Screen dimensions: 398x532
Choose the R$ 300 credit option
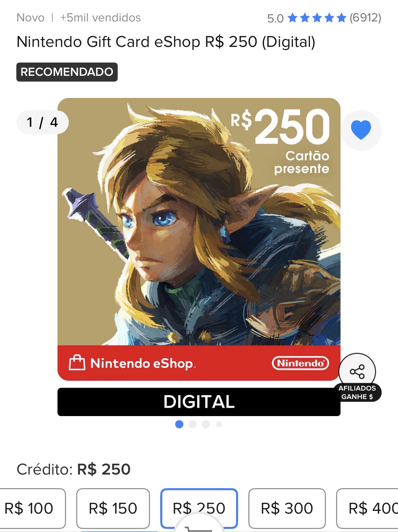tap(287, 508)
